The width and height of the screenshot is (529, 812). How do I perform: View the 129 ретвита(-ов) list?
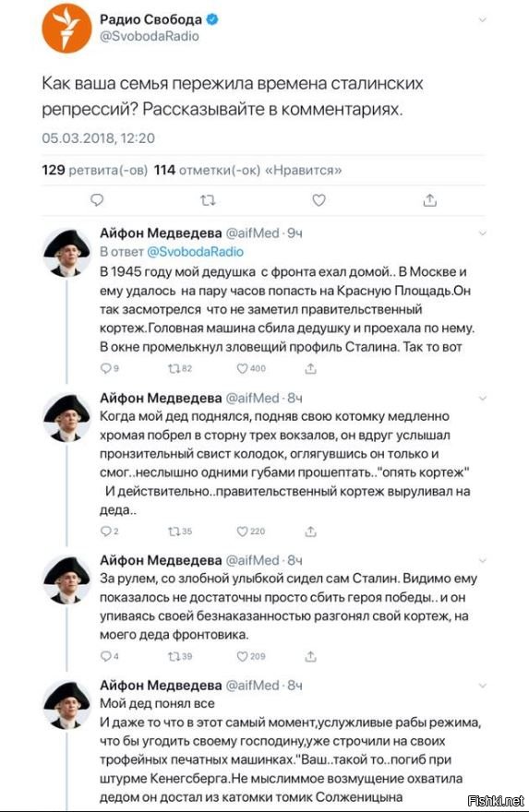[95, 170]
